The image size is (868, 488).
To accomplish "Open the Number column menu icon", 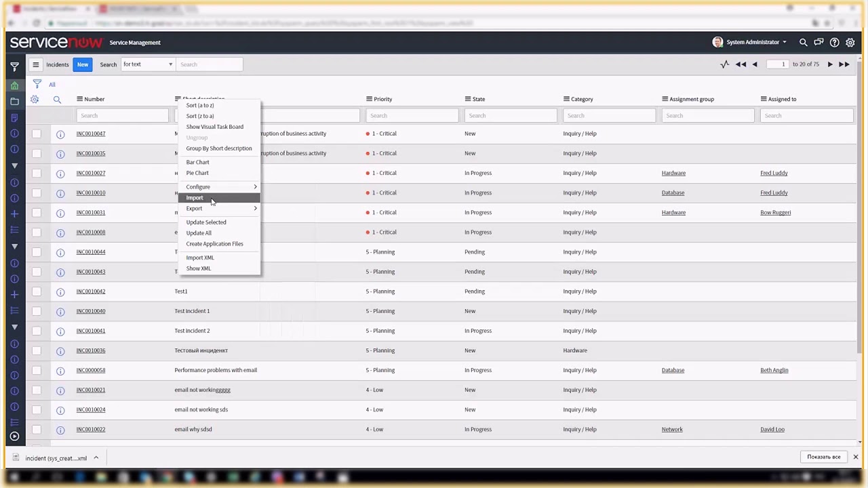I will pos(79,99).
